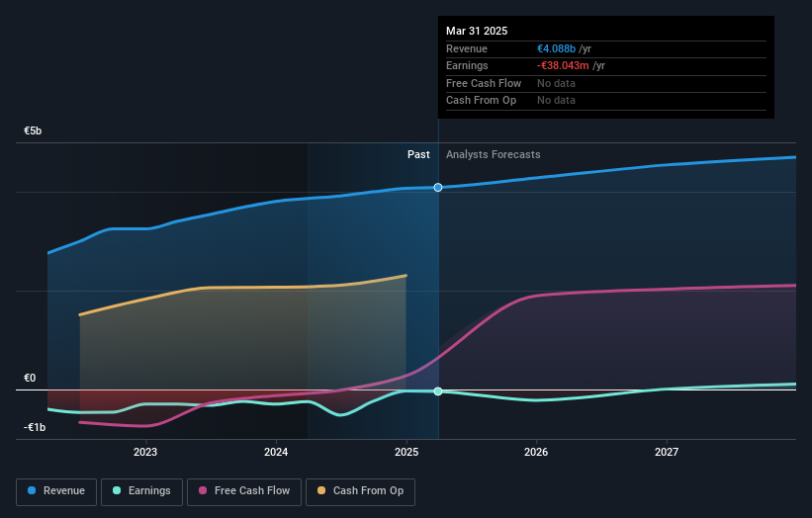Viewport: 812px width, 518px height.
Task: Click the Earnings label in tooltip
Action: pos(467,65)
